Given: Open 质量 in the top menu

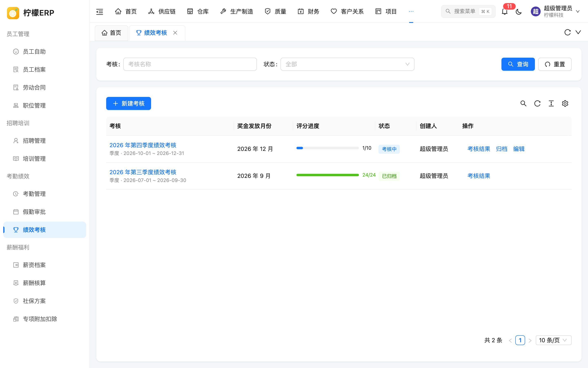Looking at the screenshot, I should pos(275,11).
